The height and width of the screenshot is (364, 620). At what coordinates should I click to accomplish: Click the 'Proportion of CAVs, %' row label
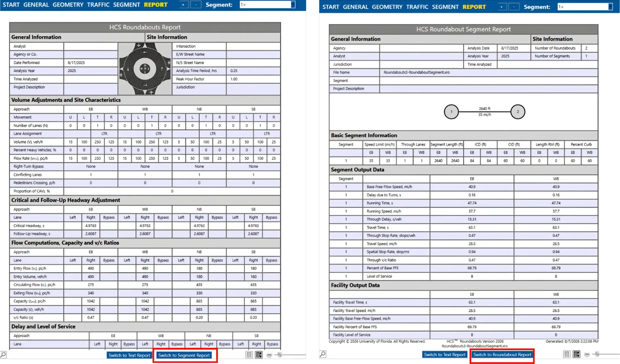point(31,191)
